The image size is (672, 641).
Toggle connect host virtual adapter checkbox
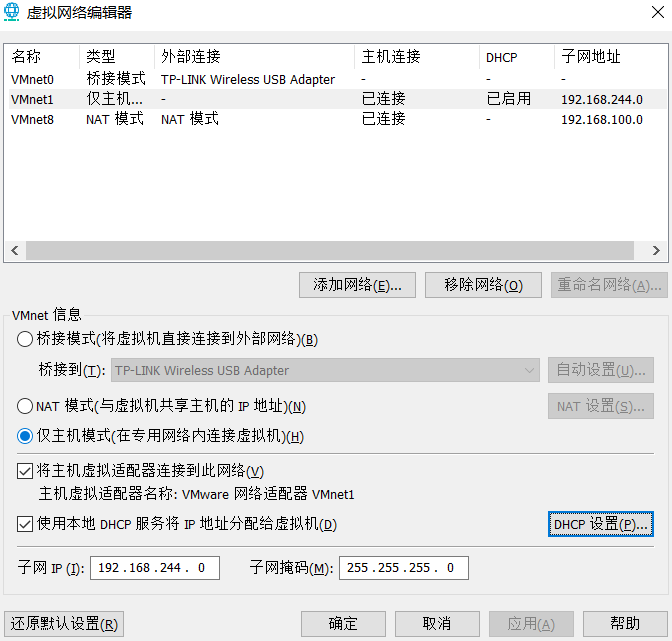point(25,471)
